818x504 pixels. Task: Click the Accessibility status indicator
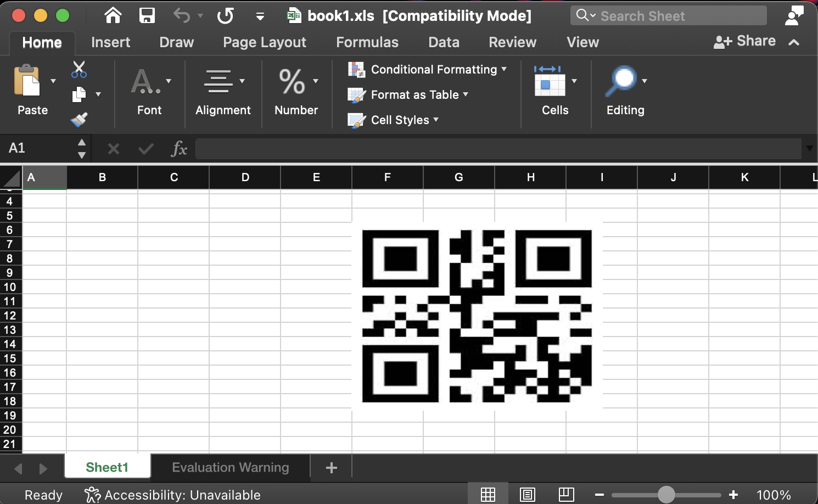click(173, 495)
